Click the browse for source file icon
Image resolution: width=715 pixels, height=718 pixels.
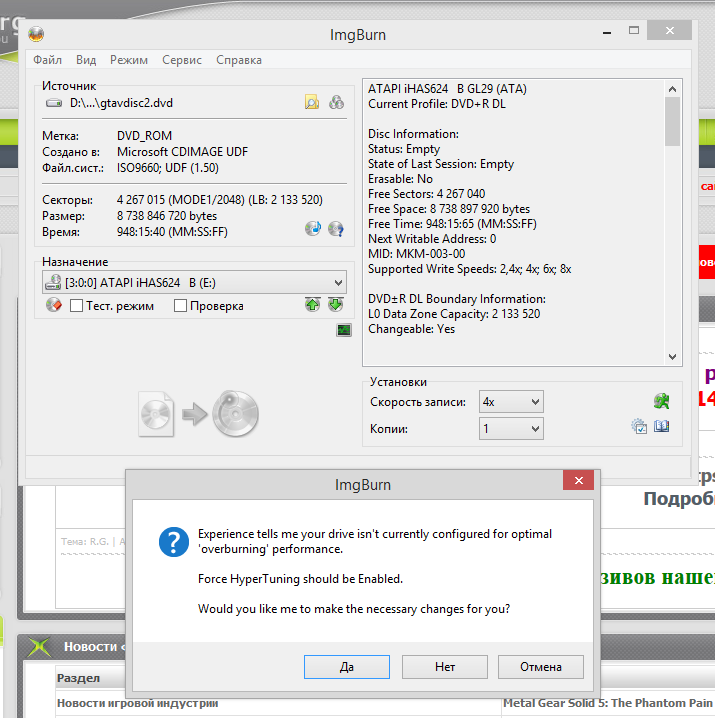[x=312, y=102]
